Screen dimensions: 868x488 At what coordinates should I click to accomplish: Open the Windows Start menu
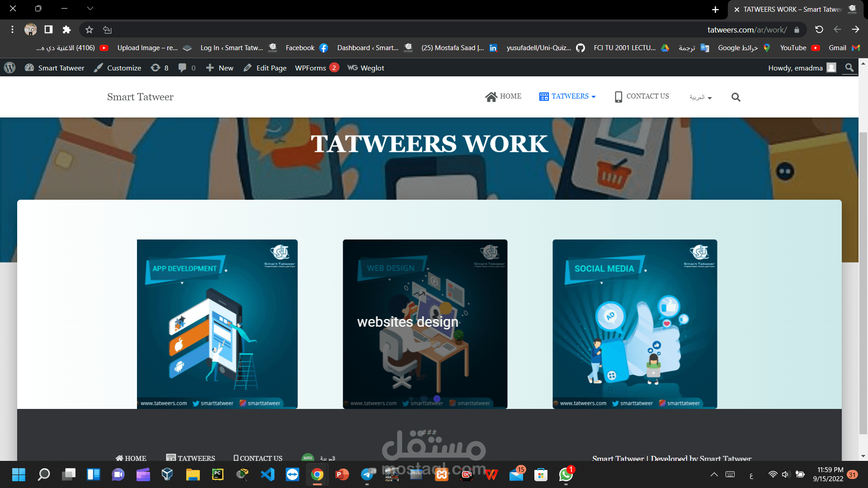[19, 474]
